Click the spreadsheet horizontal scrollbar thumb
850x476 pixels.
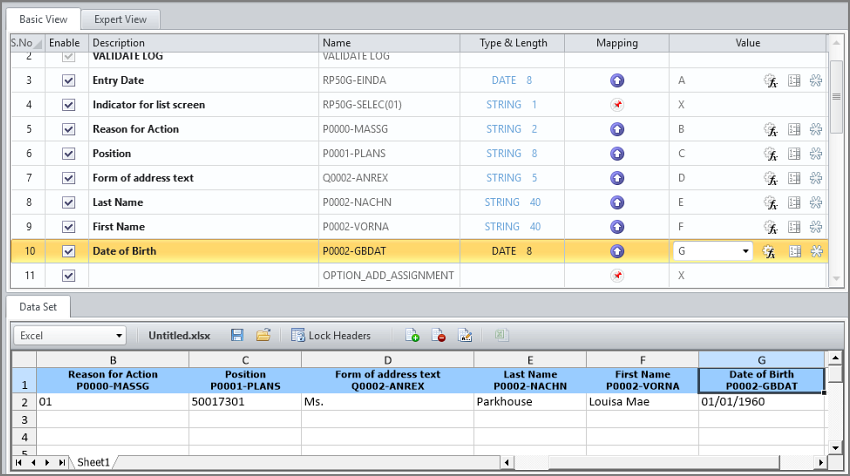pyautogui.click(x=664, y=462)
